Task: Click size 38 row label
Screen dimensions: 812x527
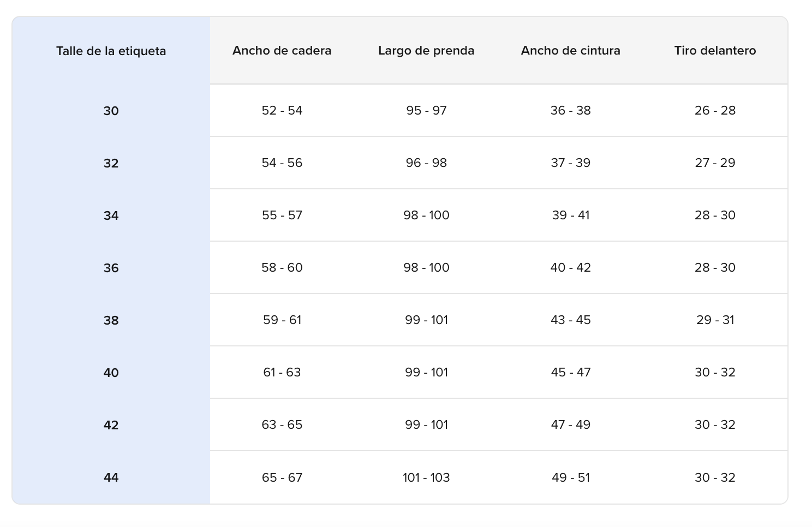Action: click(111, 320)
